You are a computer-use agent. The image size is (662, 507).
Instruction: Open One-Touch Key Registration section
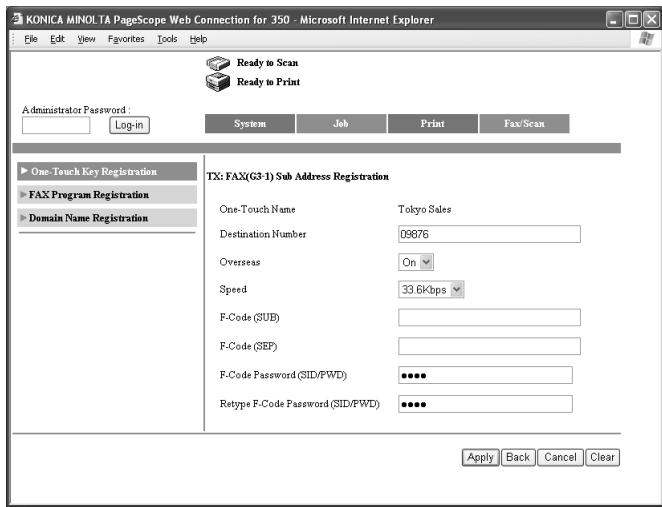click(107, 171)
